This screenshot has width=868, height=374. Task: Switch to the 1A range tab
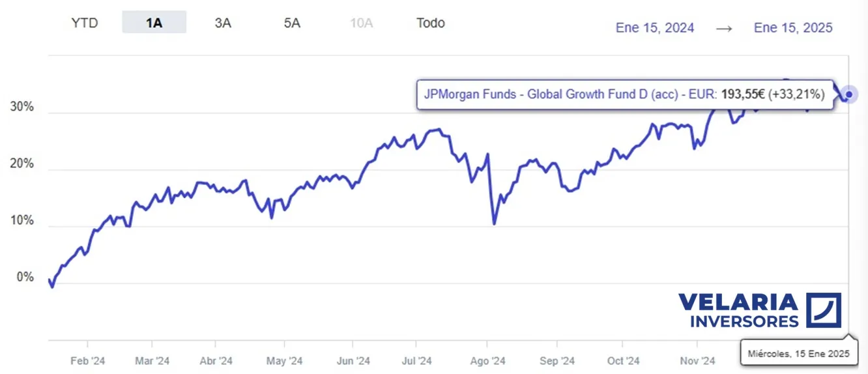pyautogui.click(x=154, y=23)
